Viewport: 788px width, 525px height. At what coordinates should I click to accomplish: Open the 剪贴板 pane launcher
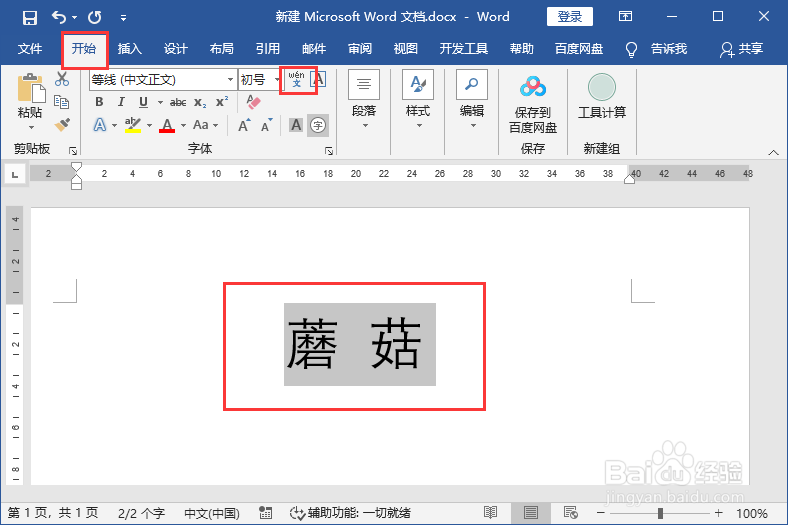(x=73, y=150)
